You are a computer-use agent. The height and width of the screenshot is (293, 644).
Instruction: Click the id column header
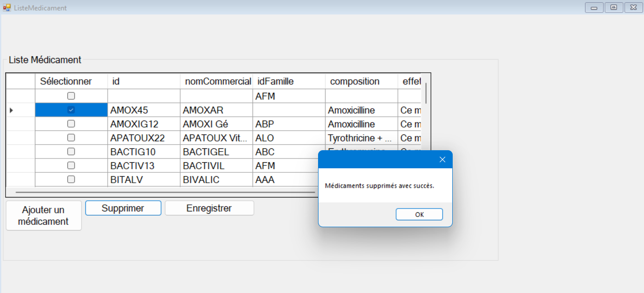tap(144, 82)
